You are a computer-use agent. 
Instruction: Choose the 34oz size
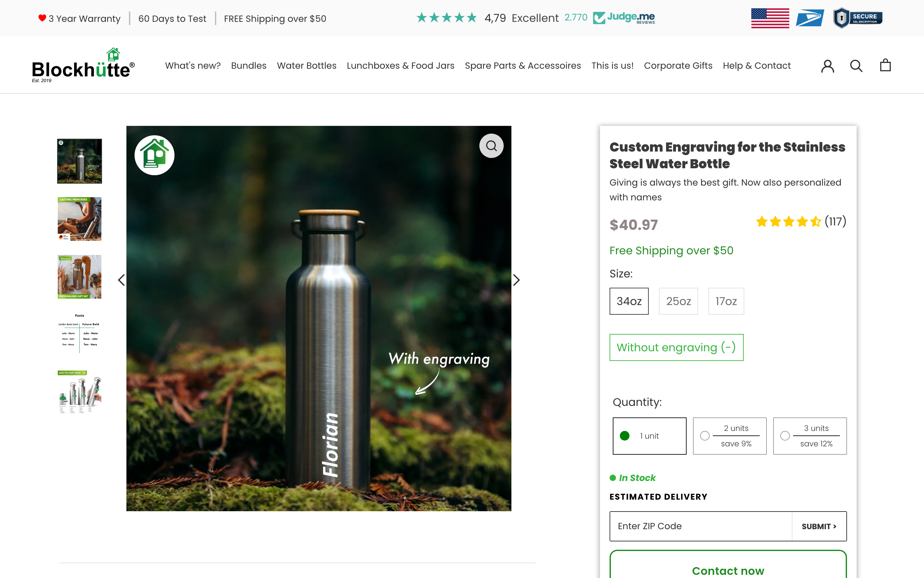pyautogui.click(x=629, y=301)
